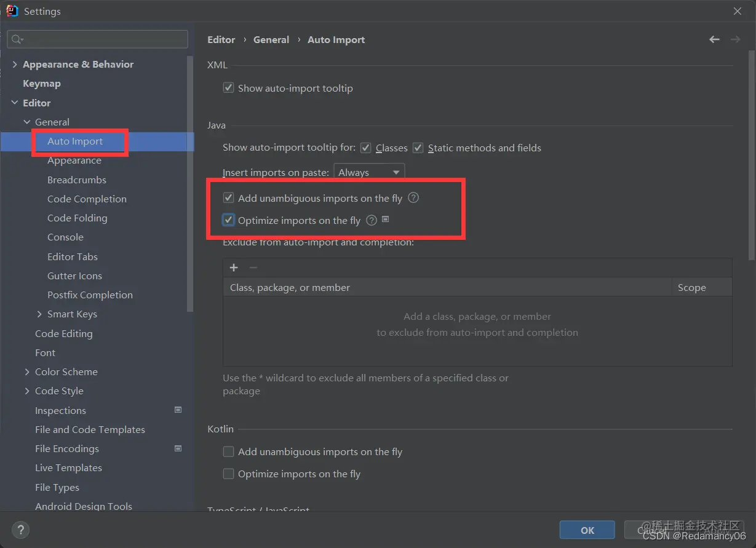Open Live Templates settings
Image resolution: width=756 pixels, height=548 pixels.
[68, 467]
